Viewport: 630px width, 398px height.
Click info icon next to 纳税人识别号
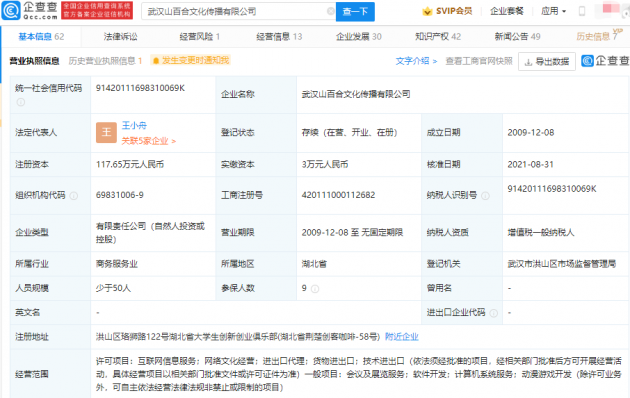click(485, 196)
